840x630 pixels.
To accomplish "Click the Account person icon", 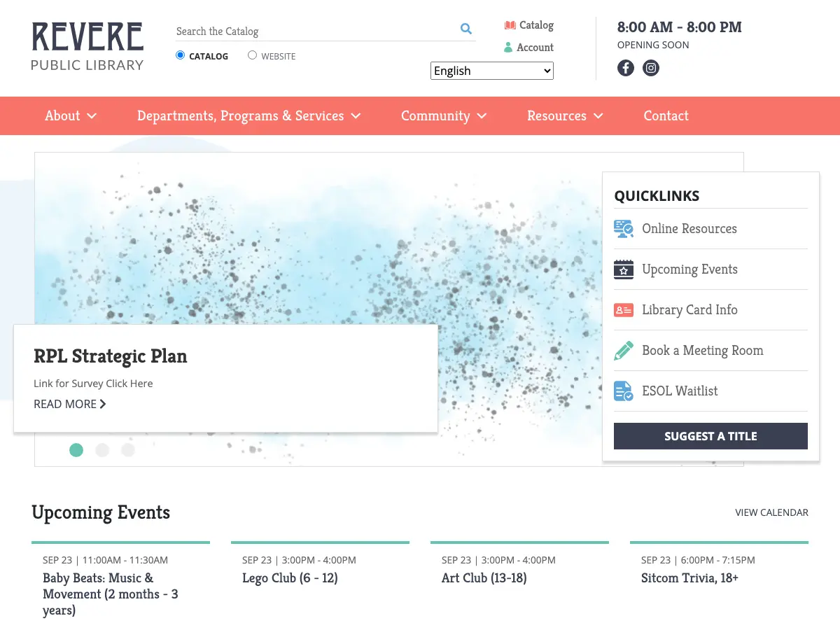I will point(508,48).
